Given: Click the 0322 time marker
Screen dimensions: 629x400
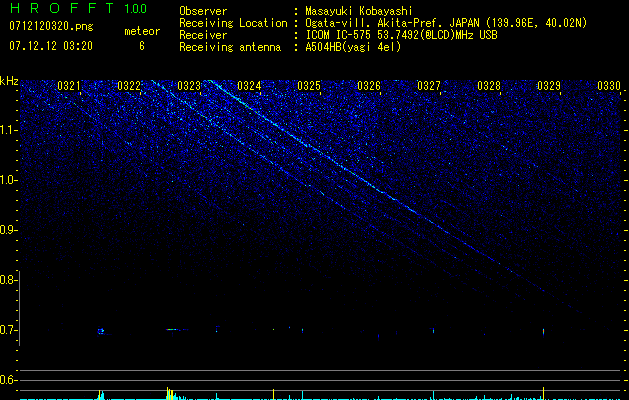Looking at the screenshot, I should pos(129,86).
